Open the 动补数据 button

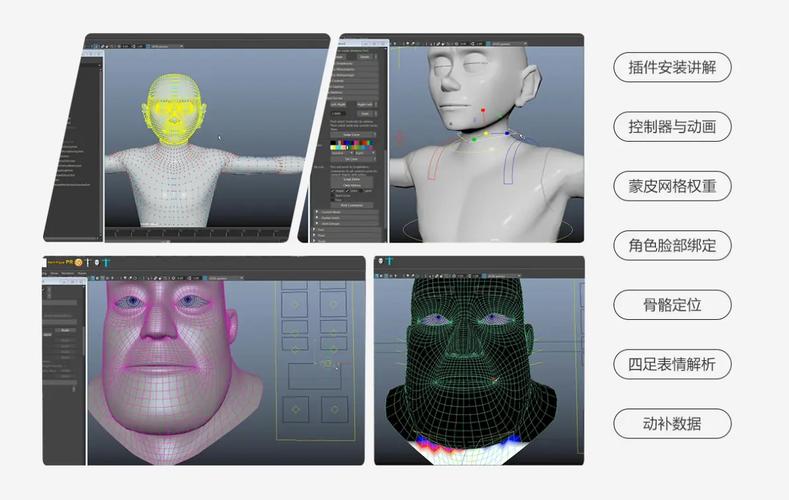coord(672,423)
